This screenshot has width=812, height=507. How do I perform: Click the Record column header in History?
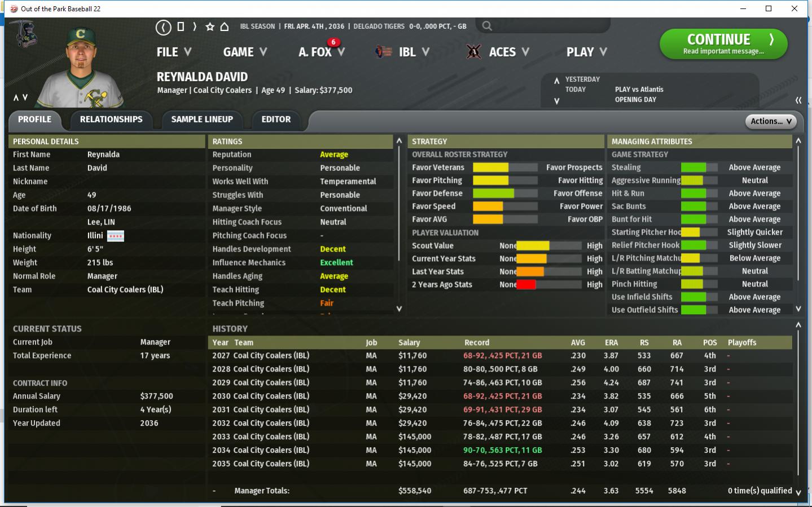point(477,342)
